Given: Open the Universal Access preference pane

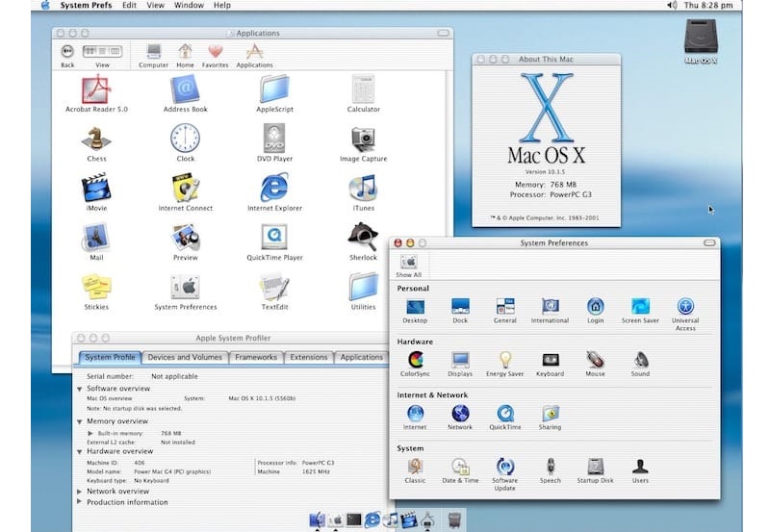Looking at the screenshot, I should [685, 307].
